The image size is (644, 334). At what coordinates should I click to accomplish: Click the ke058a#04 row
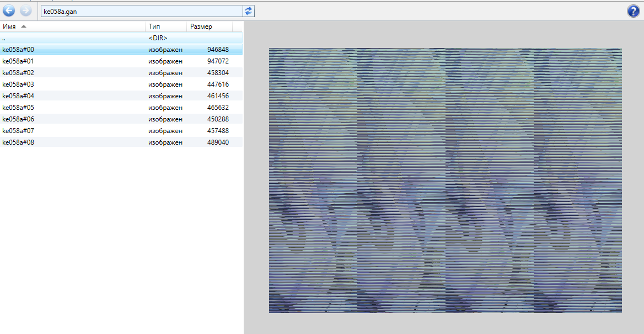tap(55, 96)
